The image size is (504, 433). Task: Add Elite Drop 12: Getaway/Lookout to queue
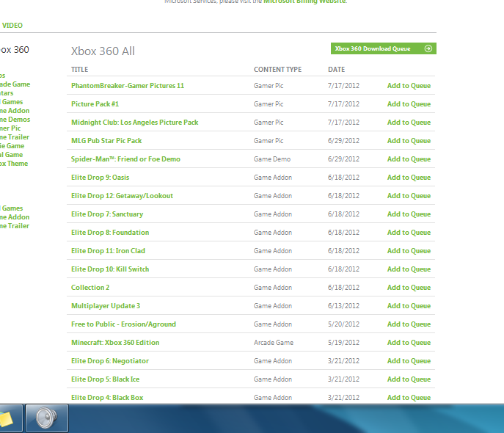[409, 195]
